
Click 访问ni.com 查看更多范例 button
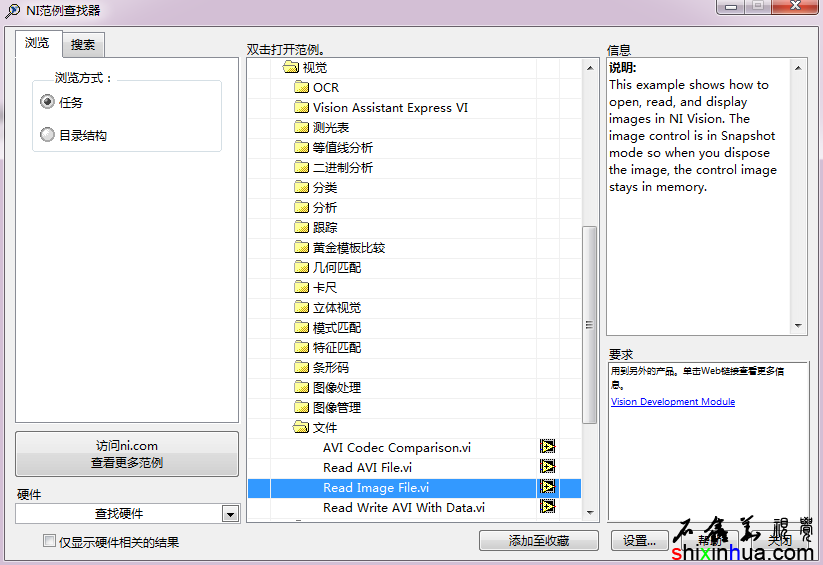point(127,454)
